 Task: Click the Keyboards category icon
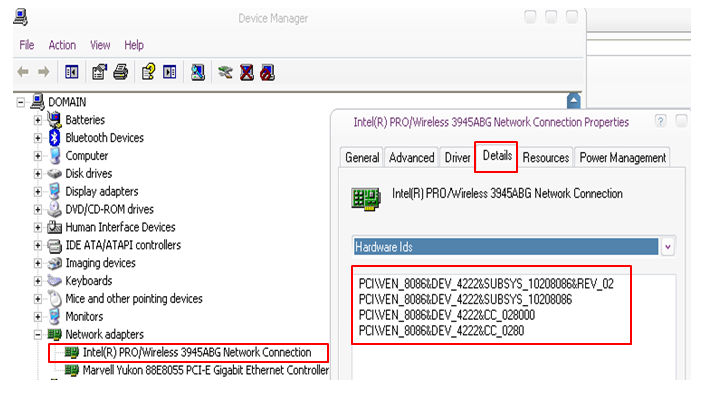[x=55, y=280]
